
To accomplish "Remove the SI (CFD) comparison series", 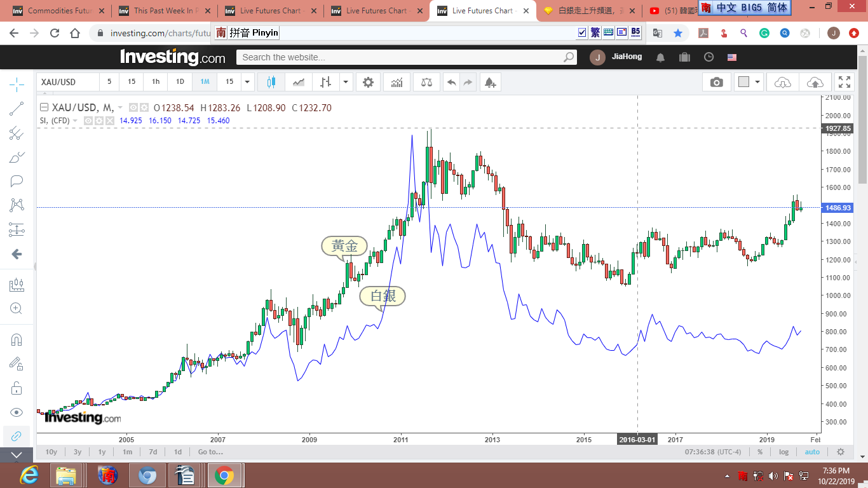I will [x=109, y=121].
